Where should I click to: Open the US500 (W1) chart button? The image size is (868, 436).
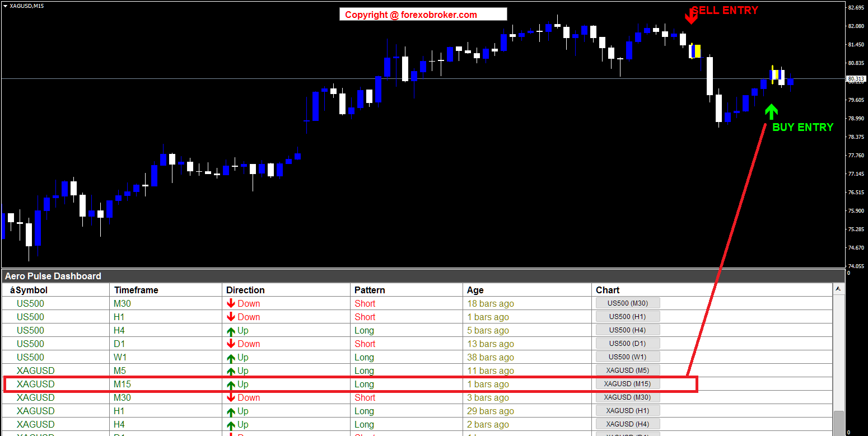coord(627,357)
